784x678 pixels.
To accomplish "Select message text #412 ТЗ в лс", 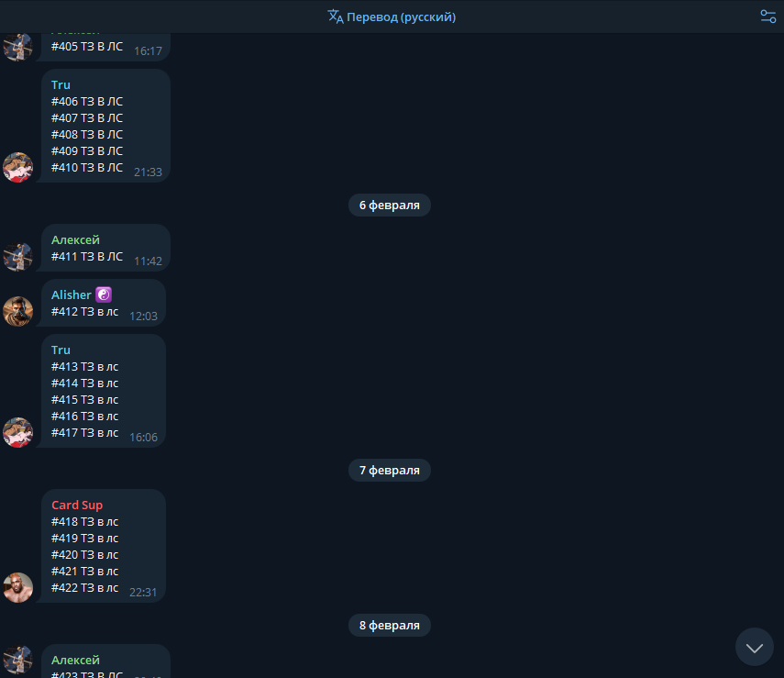I will (x=85, y=312).
